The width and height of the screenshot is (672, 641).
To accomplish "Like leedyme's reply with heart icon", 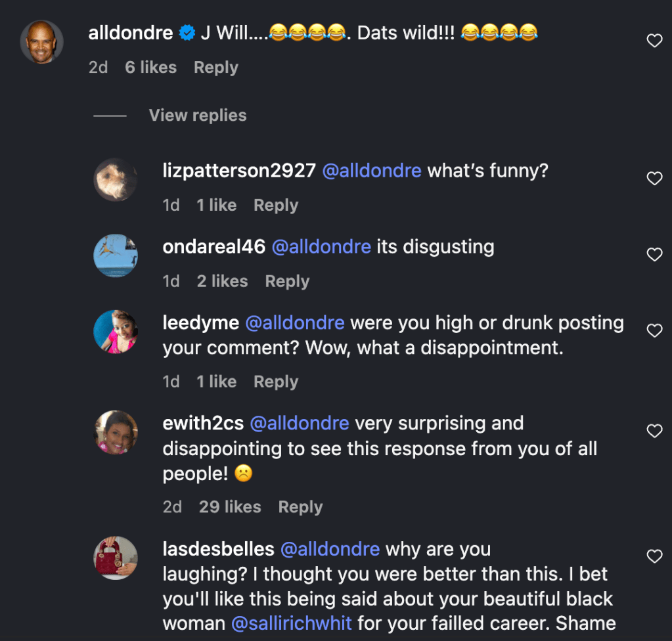I will click(654, 330).
